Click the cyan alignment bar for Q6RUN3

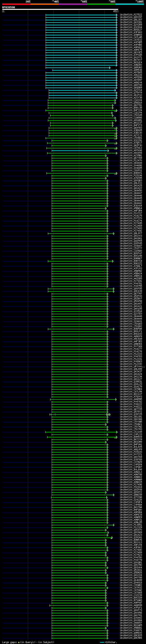[78, 68]
